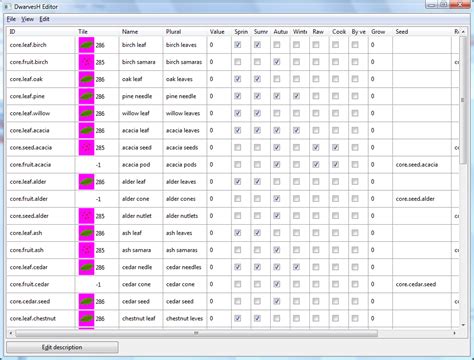The image size is (474, 360).
Task: Click the core.seed.acacia seed cell
Action: (x=422, y=165)
